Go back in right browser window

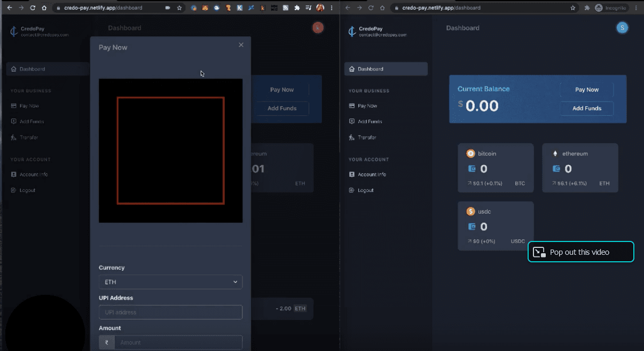coord(347,8)
